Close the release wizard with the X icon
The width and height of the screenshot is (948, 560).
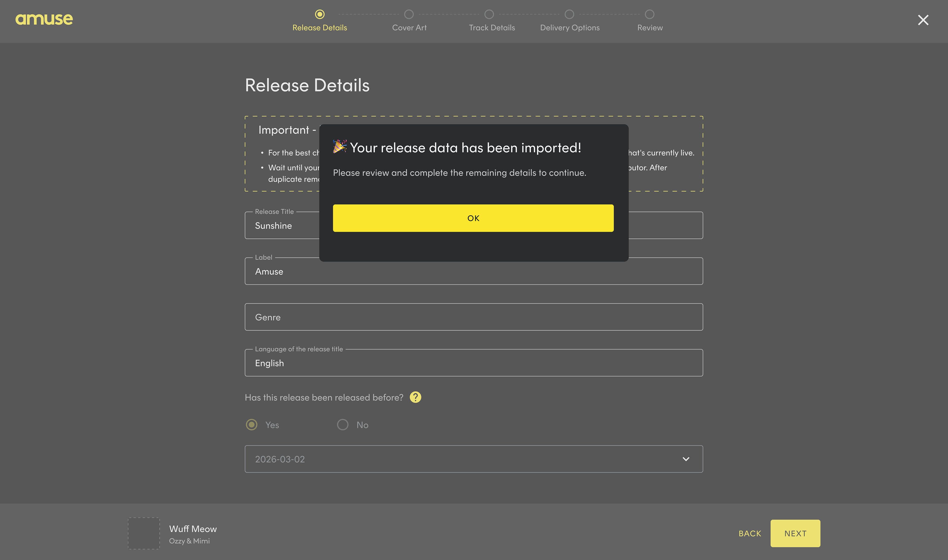923,20
